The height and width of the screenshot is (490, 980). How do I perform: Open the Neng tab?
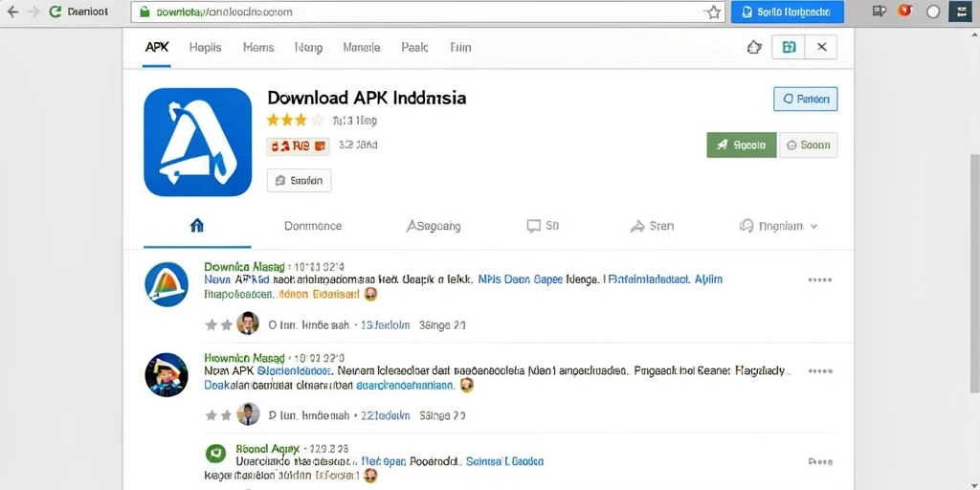(x=308, y=48)
